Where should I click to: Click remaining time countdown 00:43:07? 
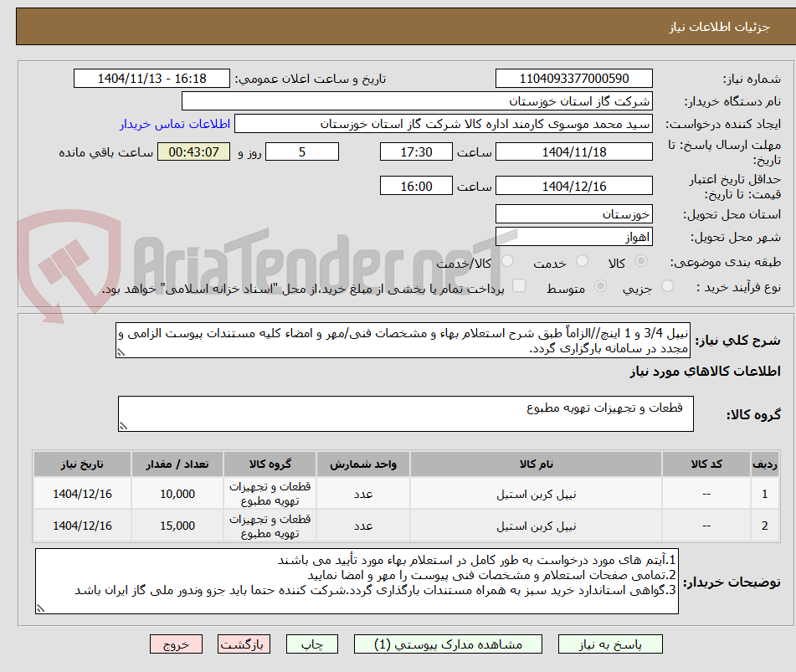tap(193, 151)
